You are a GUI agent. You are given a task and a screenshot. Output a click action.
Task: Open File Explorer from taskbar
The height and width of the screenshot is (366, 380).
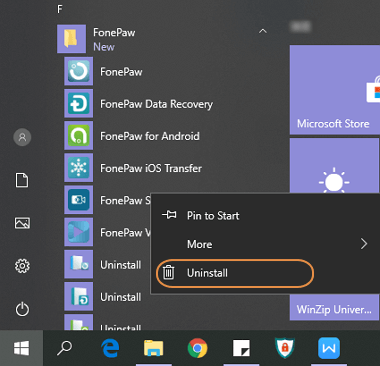pos(154,348)
